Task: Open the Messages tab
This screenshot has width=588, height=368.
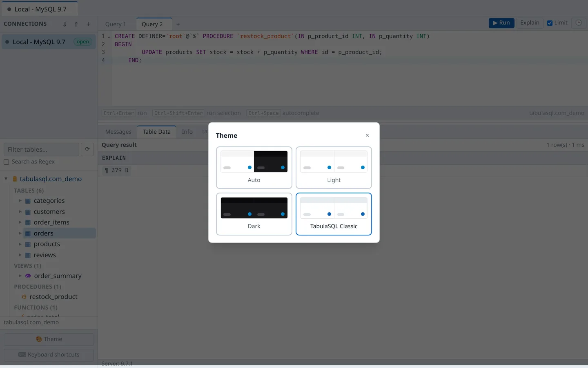Action: [118, 132]
